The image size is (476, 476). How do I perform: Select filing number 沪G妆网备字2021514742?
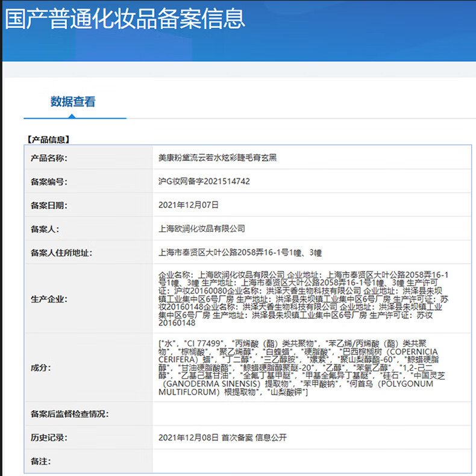204,181
